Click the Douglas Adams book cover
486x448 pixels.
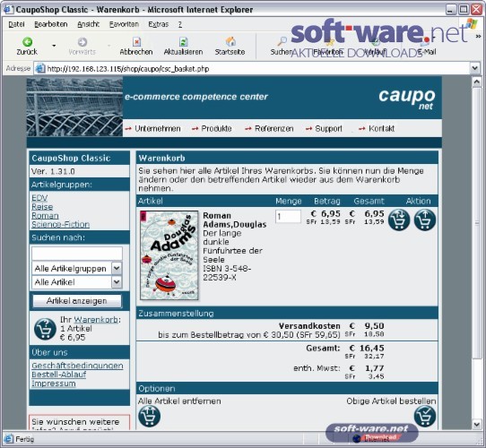point(169,255)
